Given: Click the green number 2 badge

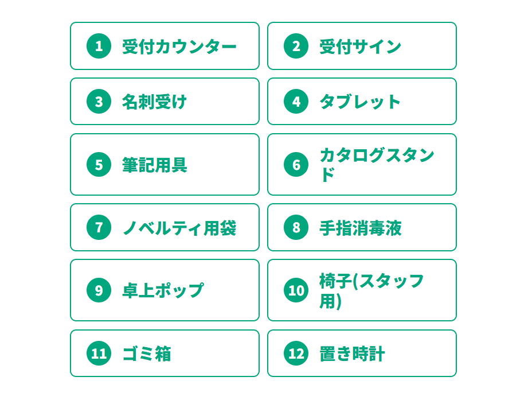Looking at the screenshot, I should (x=296, y=46).
